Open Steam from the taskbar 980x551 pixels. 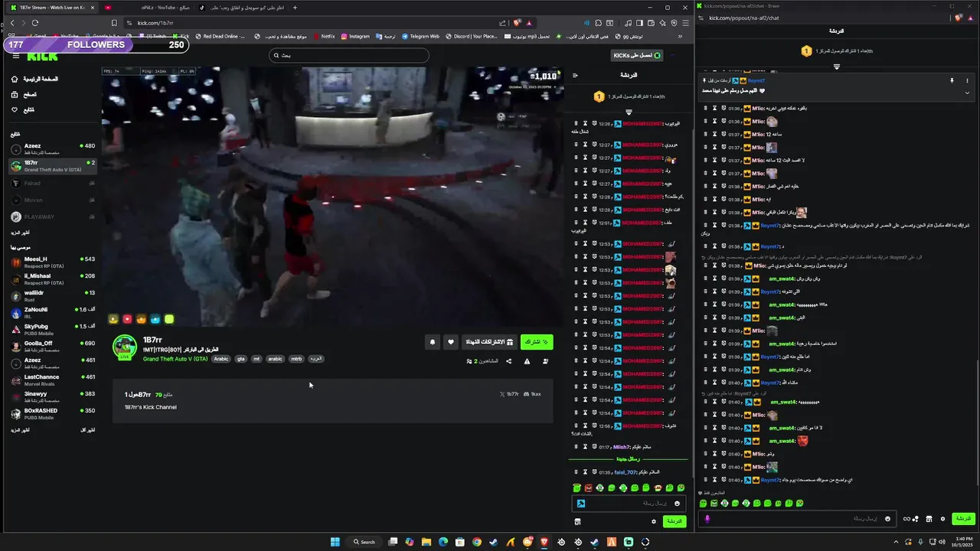[494, 542]
